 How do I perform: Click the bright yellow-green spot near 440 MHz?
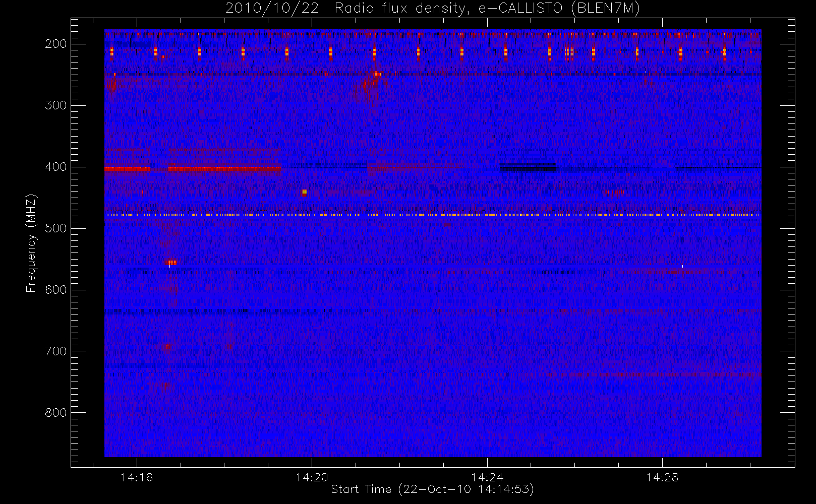click(305, 192)
